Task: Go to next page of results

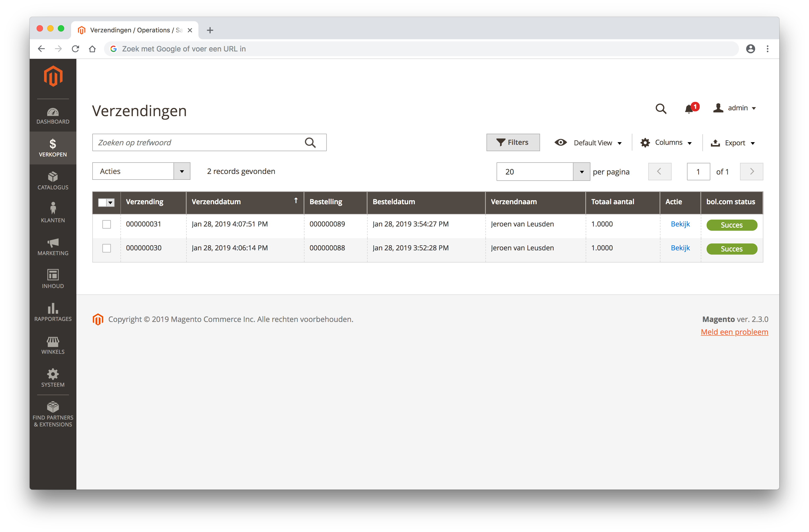Action: (x=751, y=172)
